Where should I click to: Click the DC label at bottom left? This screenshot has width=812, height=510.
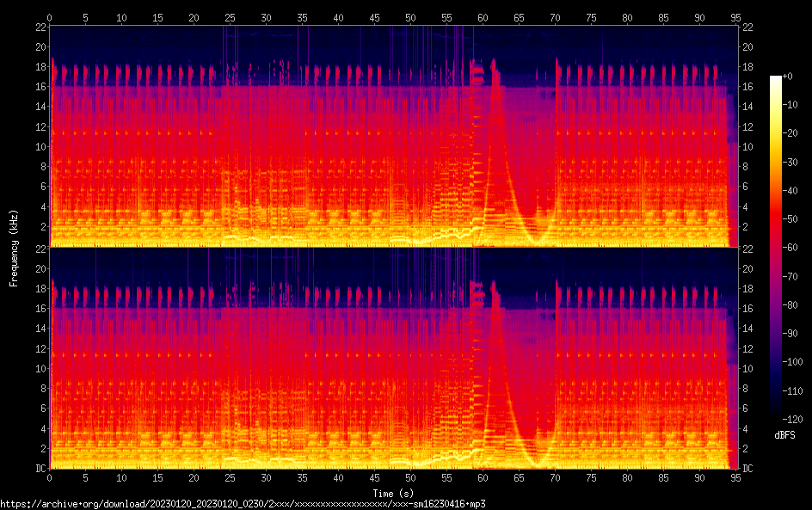coord(40,469)
